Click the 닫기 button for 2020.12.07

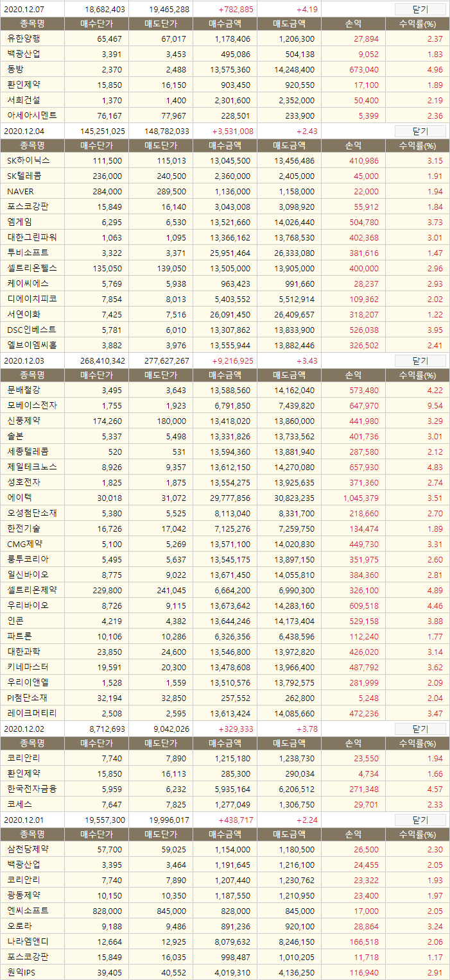point(420,9)
